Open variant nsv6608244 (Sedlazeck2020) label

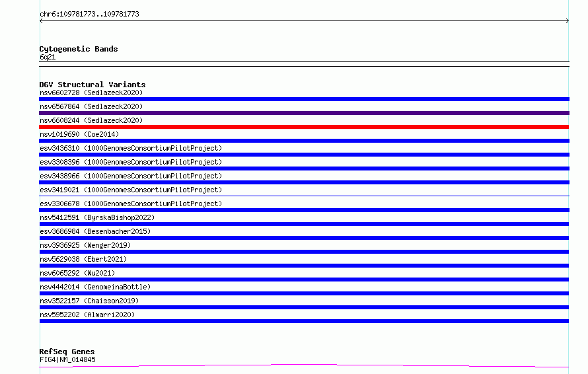[x=91, y=120]
